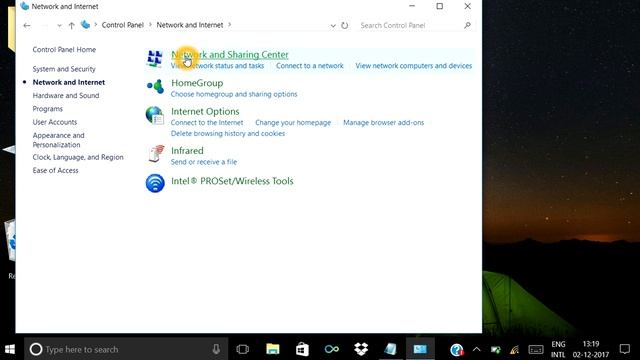Select System and Security category
This screenshot has height=360, width=640.
pyautogui.click(x=64, y=69)
